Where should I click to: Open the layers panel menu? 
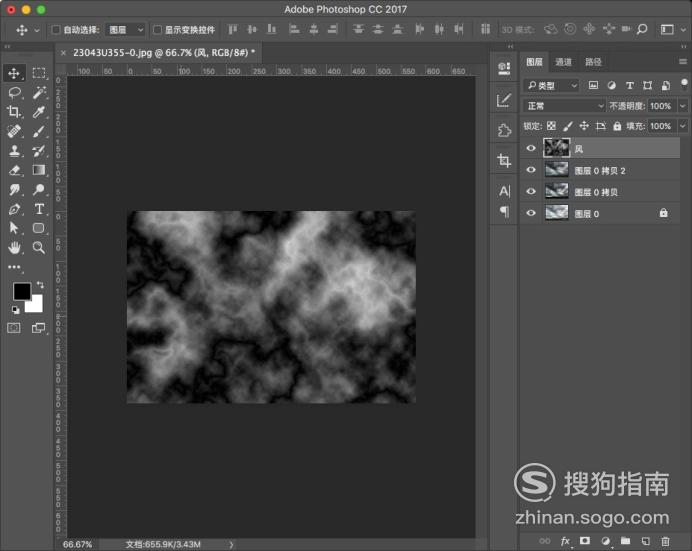(x=682, y=62)
